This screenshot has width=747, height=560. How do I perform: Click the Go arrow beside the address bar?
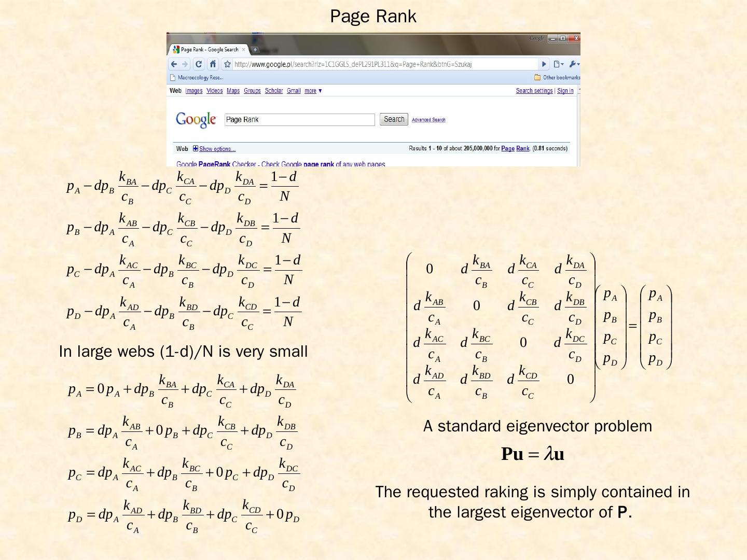544,64
